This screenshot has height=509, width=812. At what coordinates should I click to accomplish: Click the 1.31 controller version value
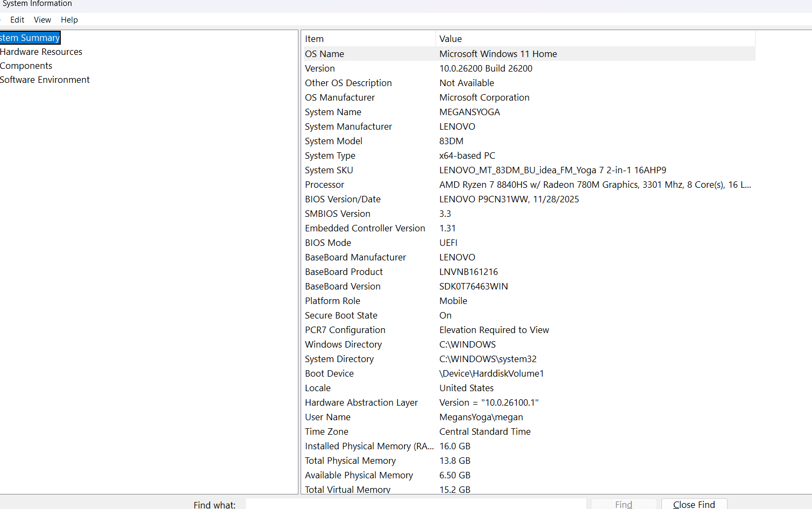[447, 228]
